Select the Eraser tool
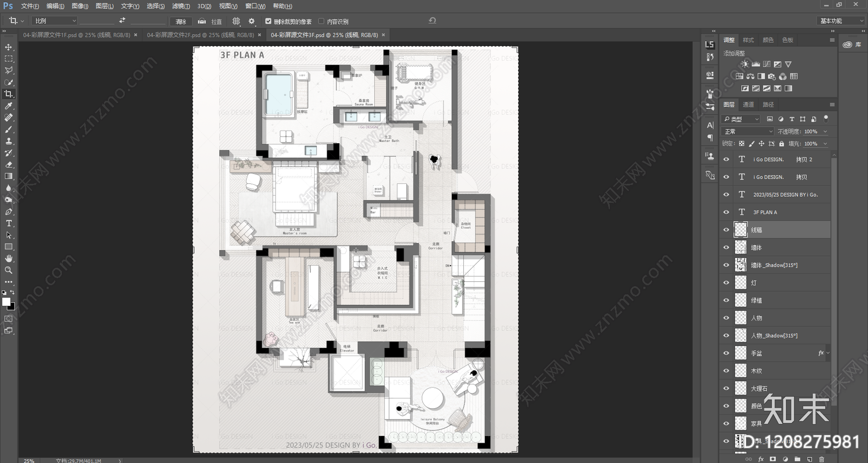 9,164
